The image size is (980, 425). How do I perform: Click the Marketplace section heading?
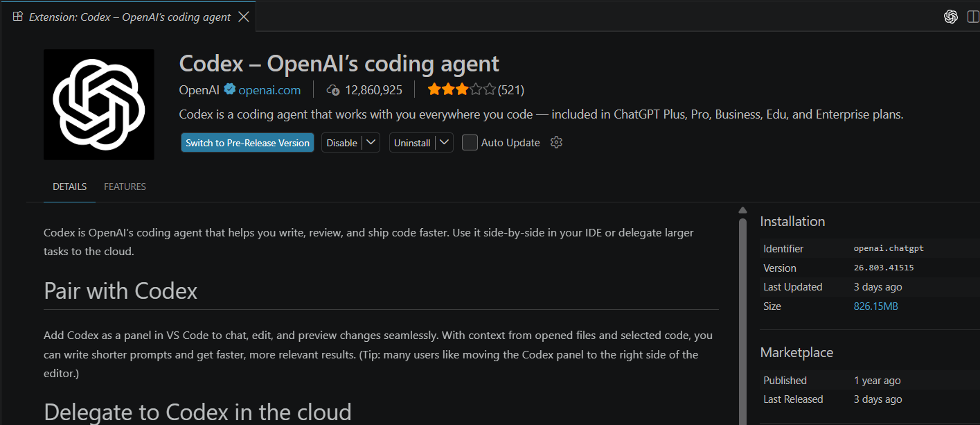[796, 352]
